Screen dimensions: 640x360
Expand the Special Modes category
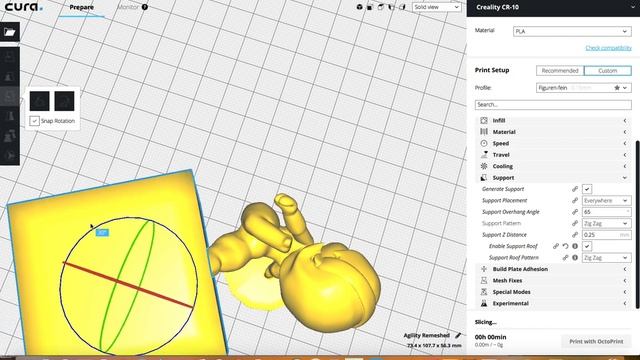pos(553,292)
